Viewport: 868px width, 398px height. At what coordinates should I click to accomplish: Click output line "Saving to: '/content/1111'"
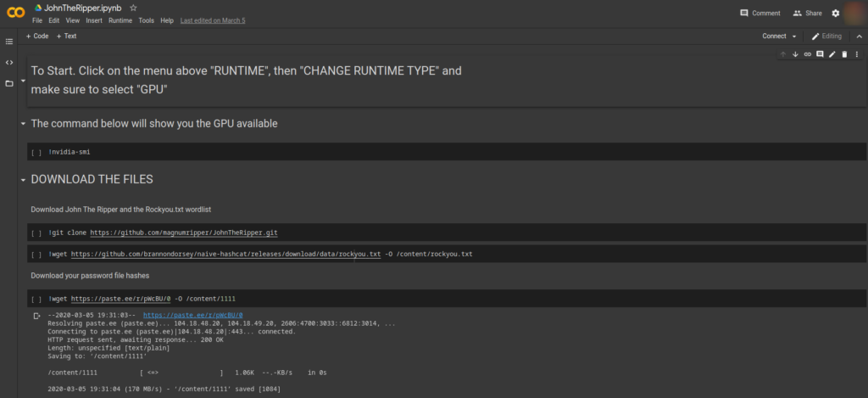pos(97,356)
